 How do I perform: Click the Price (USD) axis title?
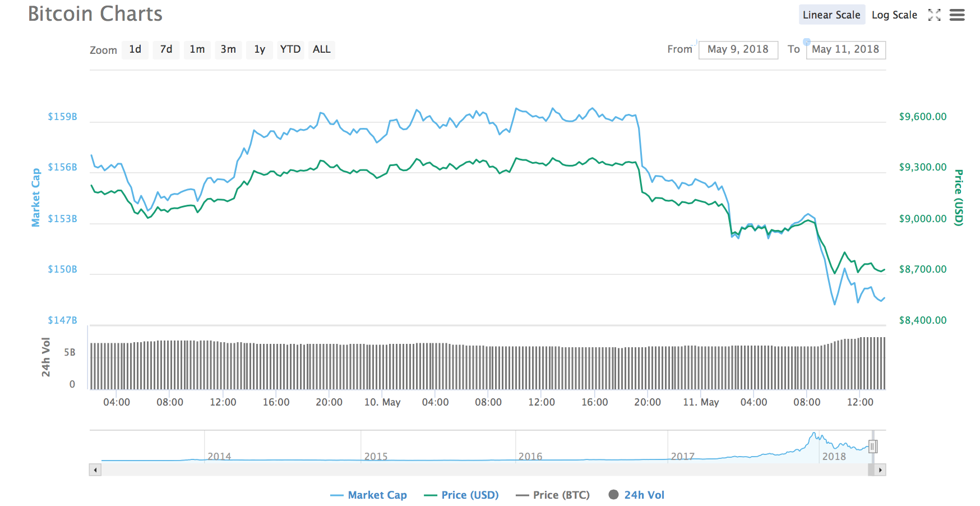[959, 197]
